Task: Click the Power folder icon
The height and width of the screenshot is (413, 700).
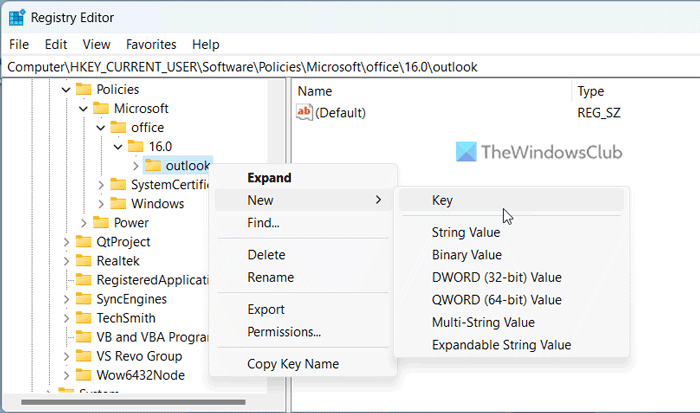Action: point(101,222)
